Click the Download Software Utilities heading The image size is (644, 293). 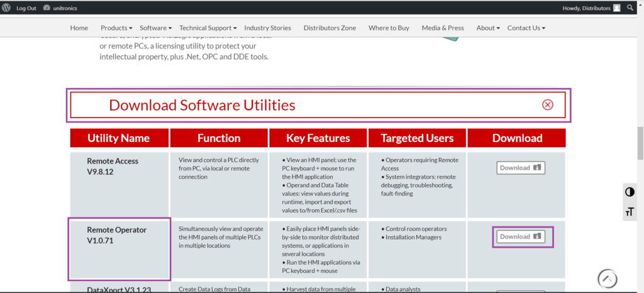(x=202, y=106)
